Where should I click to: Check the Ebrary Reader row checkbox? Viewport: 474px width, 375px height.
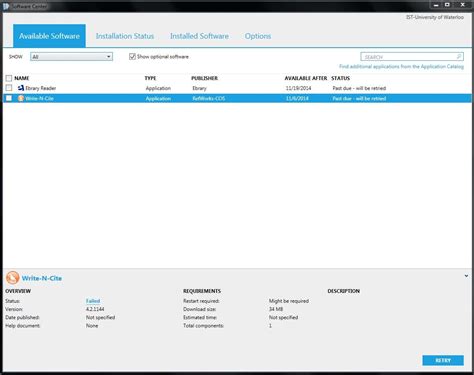[x=9, y=88]
